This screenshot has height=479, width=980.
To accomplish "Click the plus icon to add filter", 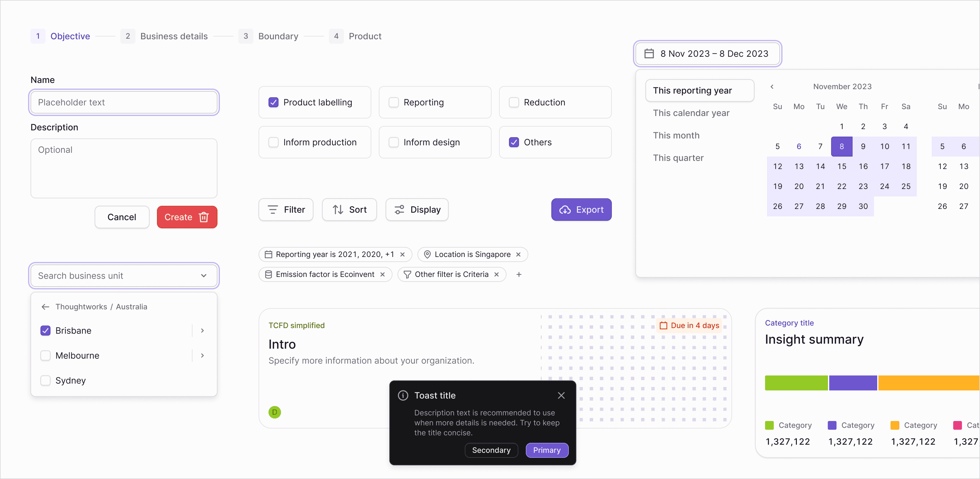I will pos(519,274).
